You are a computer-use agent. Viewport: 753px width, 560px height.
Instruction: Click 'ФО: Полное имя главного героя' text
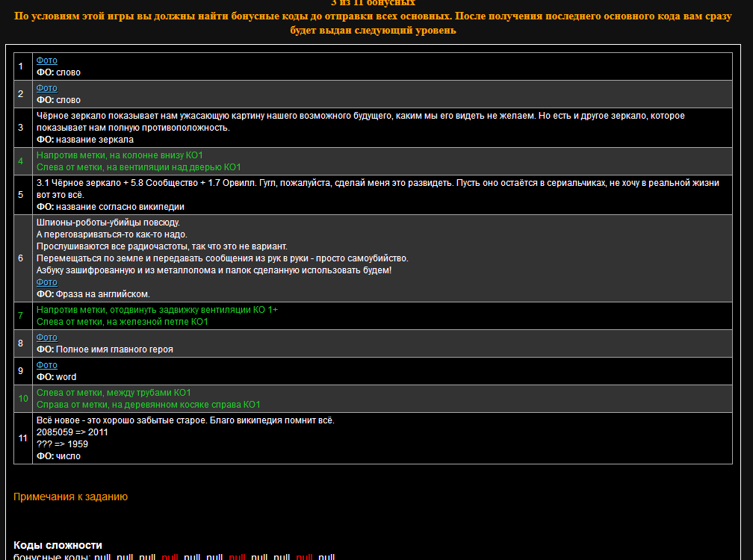coord(105,349)
